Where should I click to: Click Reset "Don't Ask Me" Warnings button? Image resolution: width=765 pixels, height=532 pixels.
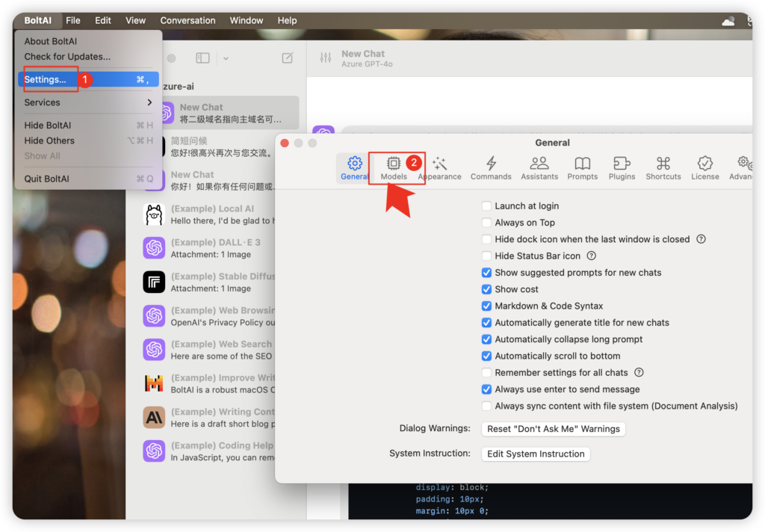point(554,429)
